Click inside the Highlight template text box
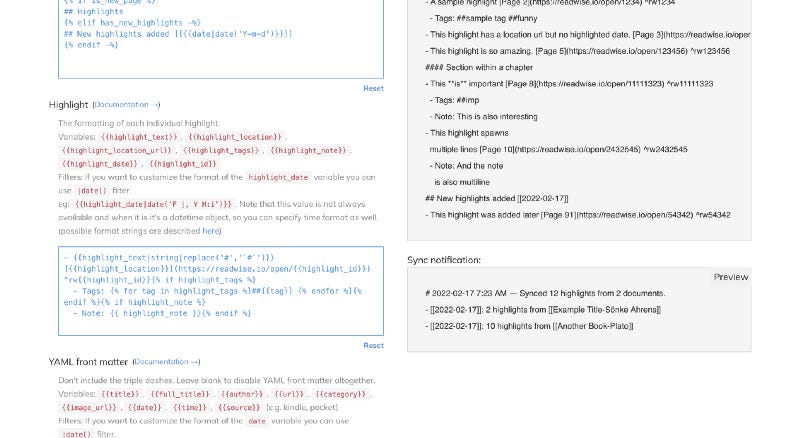 [x=221, y=291]
